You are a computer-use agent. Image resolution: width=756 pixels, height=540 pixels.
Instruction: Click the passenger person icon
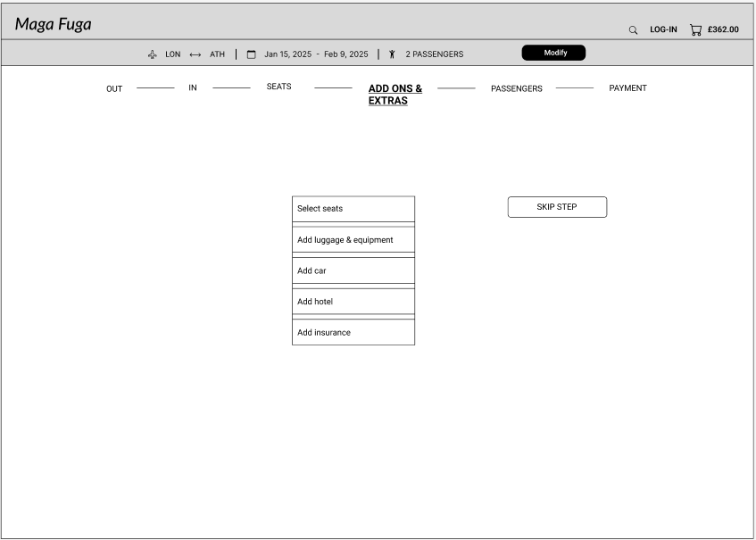(x=392, y=54)
